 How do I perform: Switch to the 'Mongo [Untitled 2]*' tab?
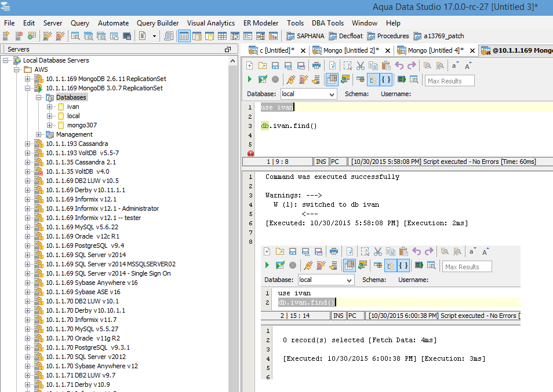coord(351,50)
